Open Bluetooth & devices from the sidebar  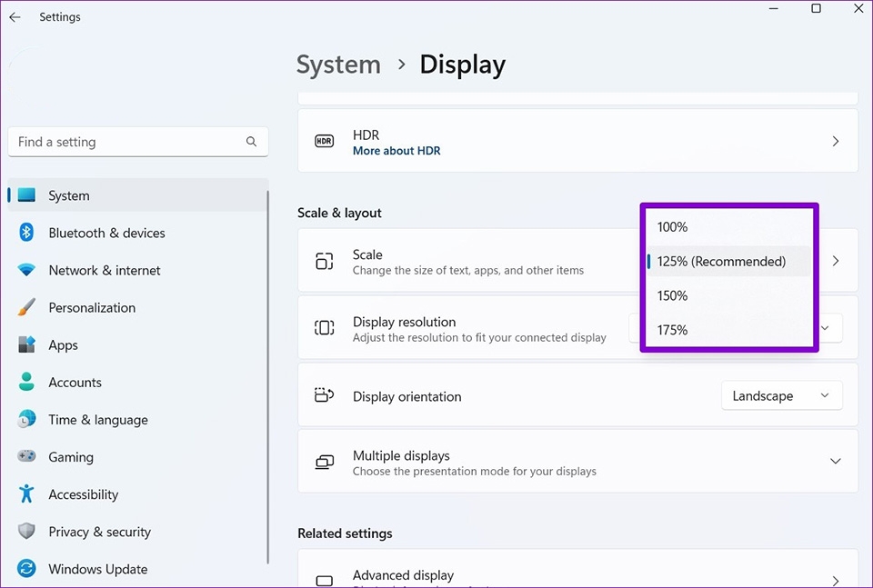pyautogui.click(x=106, y=233)
